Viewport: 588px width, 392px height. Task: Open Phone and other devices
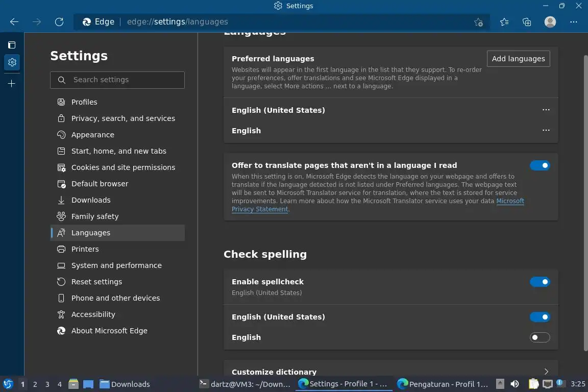[117, 298]
